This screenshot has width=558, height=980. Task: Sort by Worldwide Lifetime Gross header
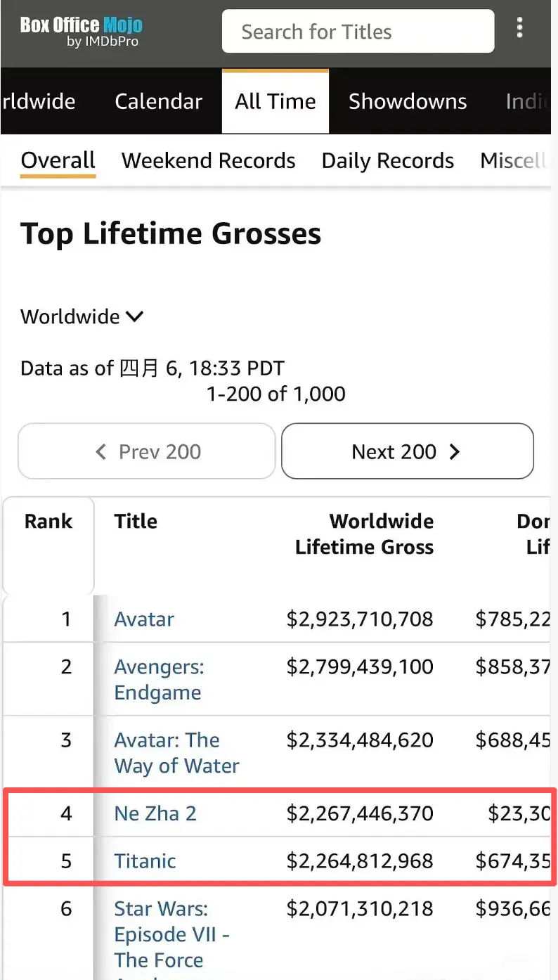363,534
